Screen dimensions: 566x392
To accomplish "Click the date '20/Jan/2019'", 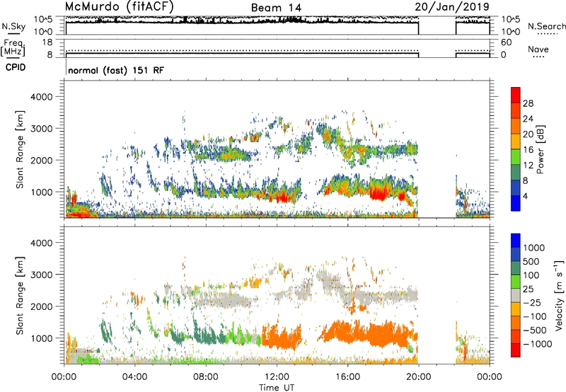I will pos(452,7).
